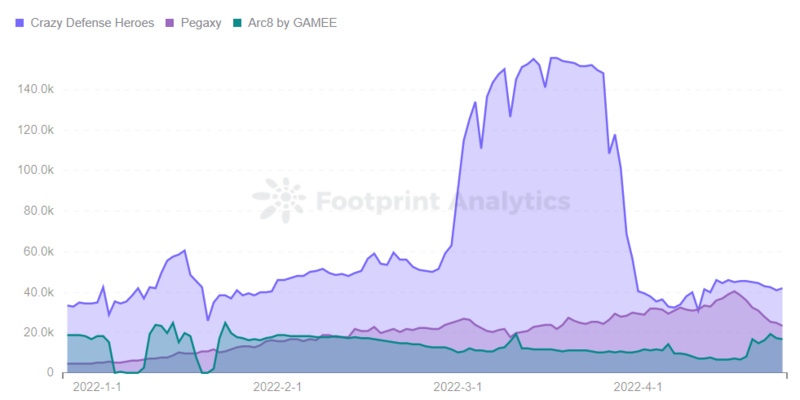Image resolution: width=800 pixels, height=400 pixels.
Task: Toggle the Arc8 by GAMEE series label
Action: click(289, 23)
